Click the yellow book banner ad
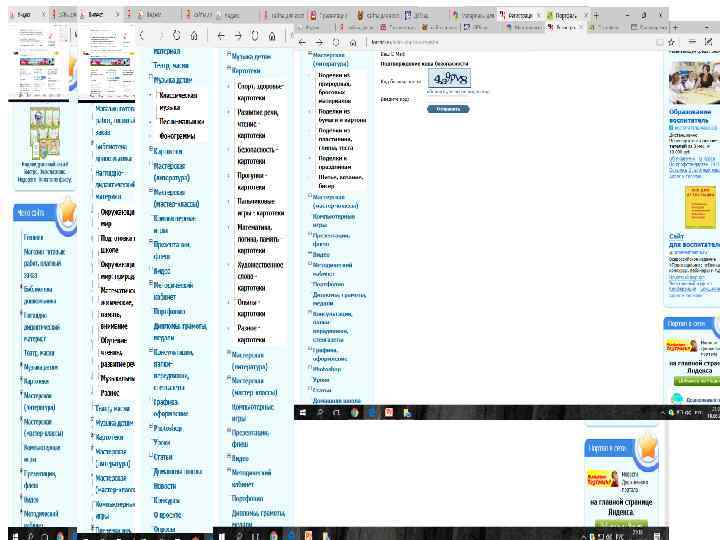Screen dimensions: 720x540 tap(700, 207)
